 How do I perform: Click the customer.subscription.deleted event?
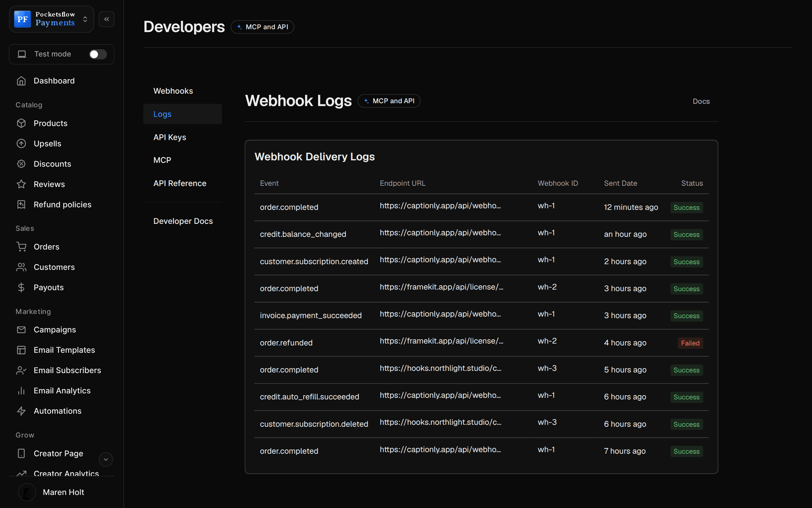pos(314,424)
